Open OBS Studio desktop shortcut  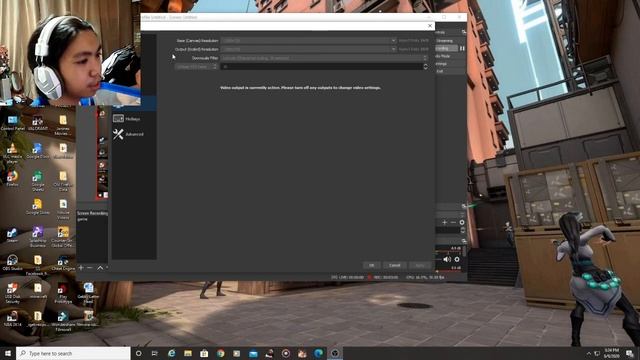(12, 262)
